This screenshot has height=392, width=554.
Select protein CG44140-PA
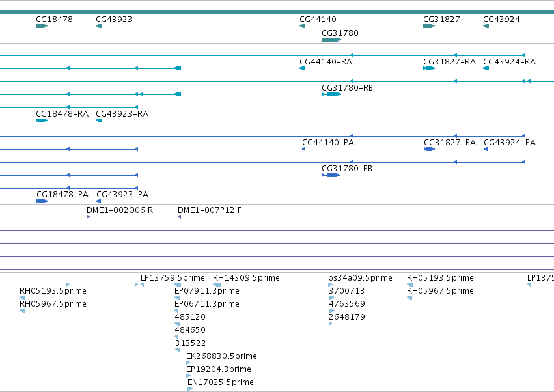click(328, 143)
